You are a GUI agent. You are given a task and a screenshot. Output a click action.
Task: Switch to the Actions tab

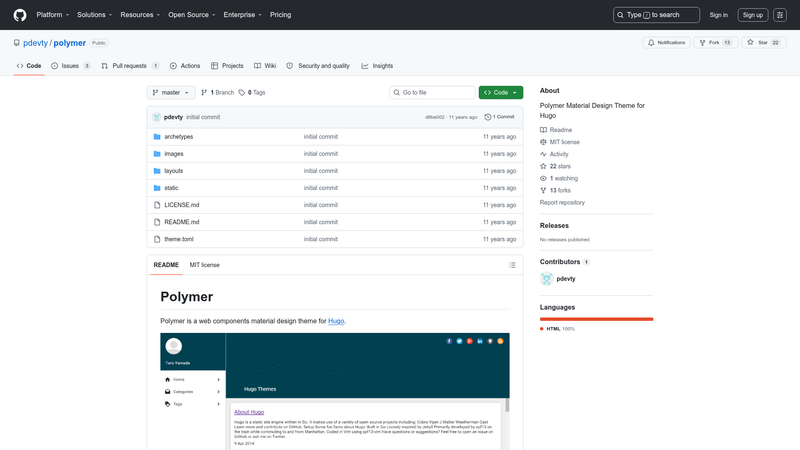185,66
